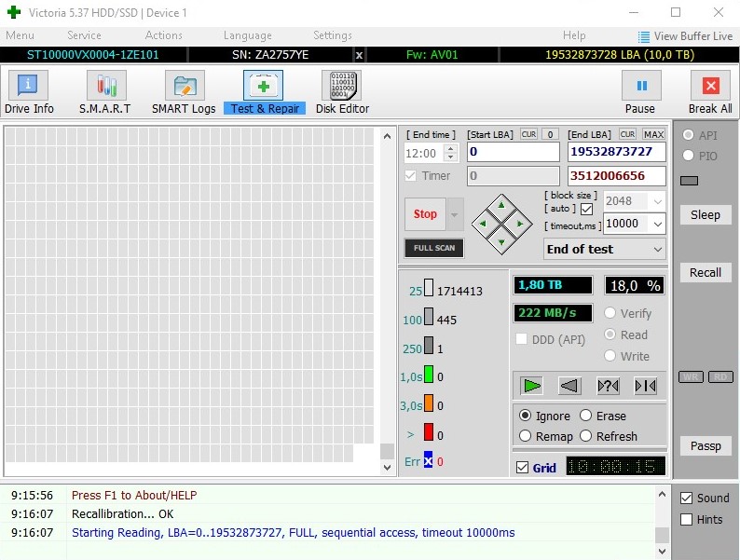Select the Remap radio option

[526, 436]
